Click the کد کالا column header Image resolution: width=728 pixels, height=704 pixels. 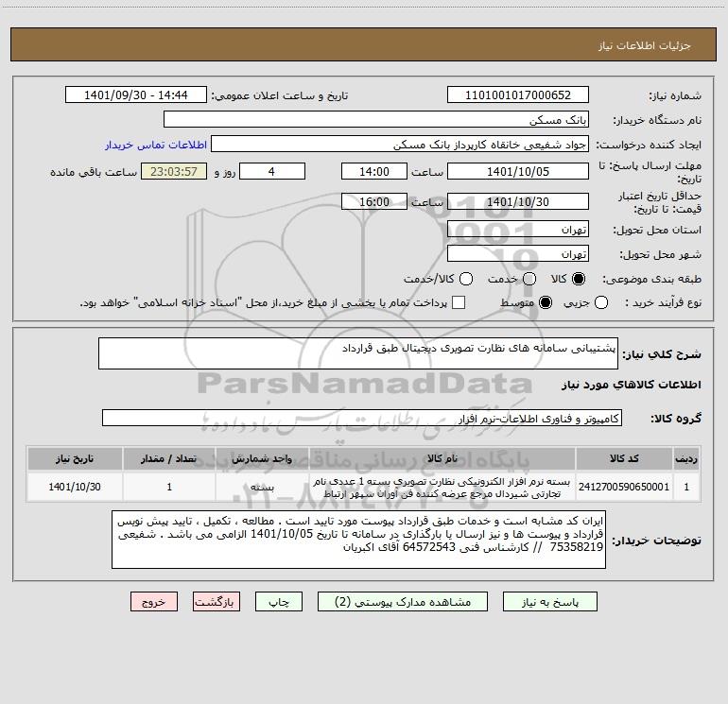624,458
